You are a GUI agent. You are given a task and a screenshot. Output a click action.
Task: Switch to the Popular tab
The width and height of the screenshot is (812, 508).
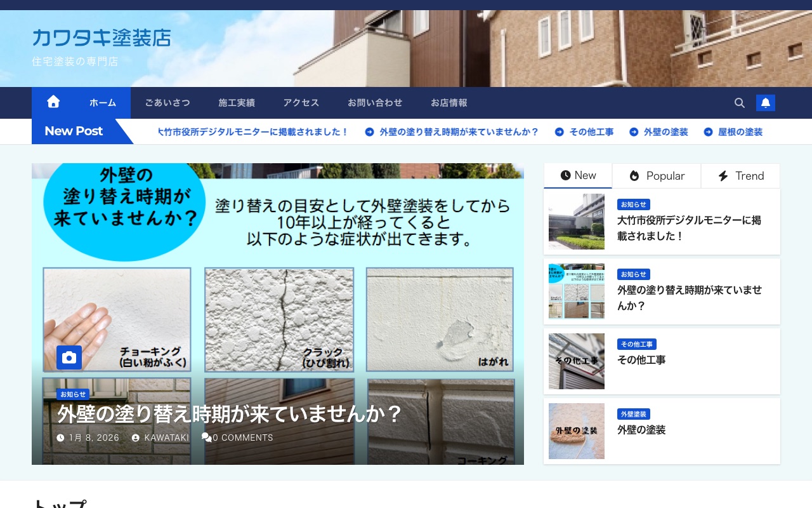tap(657, 176)
